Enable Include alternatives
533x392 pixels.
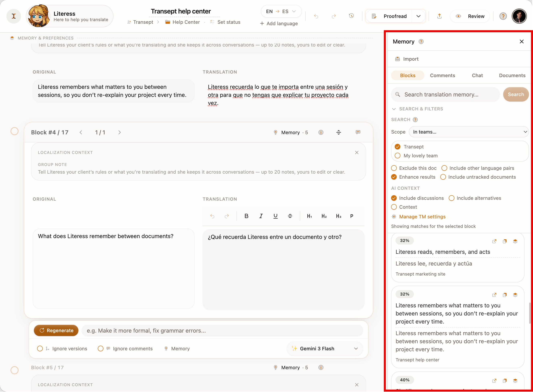(451, 198)
